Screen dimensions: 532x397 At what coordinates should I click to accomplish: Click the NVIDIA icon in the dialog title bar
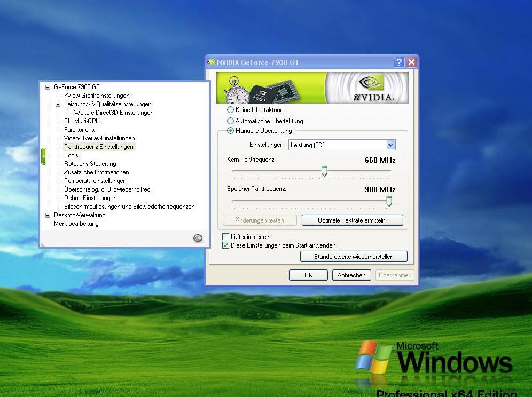pos(211,62)
